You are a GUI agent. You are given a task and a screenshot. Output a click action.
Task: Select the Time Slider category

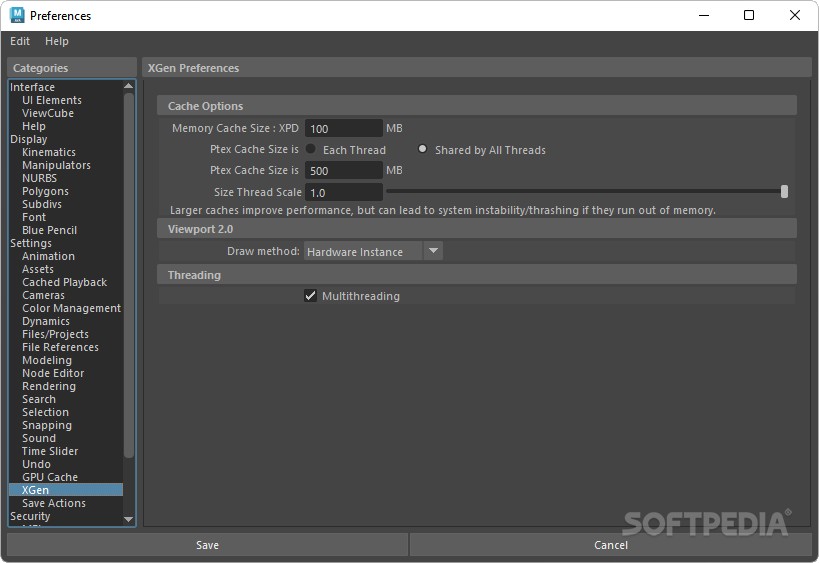click(x=50, y=451)
